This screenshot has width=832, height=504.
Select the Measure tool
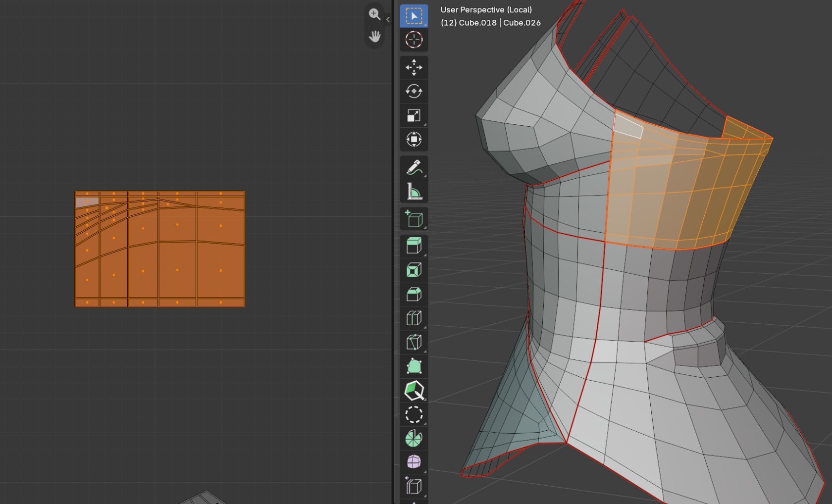414,191
